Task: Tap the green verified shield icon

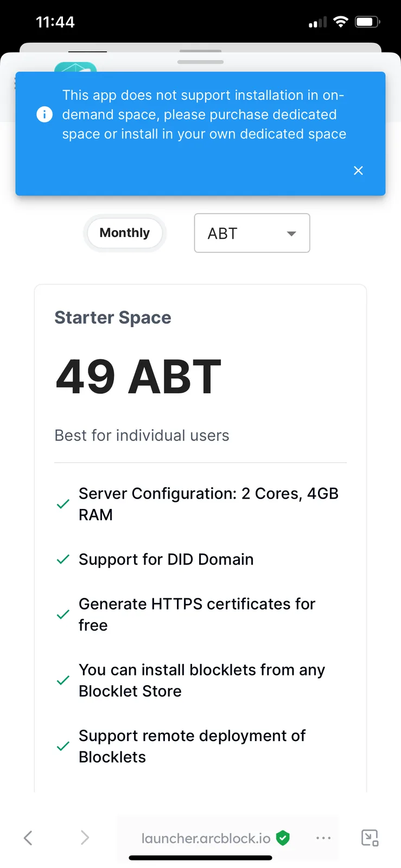Action: pos(283,838)
